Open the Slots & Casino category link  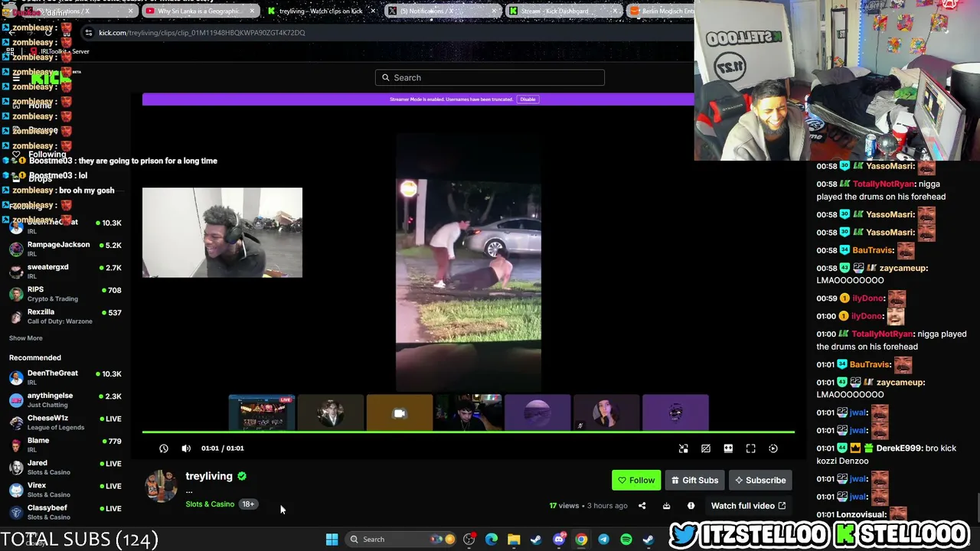210,504
